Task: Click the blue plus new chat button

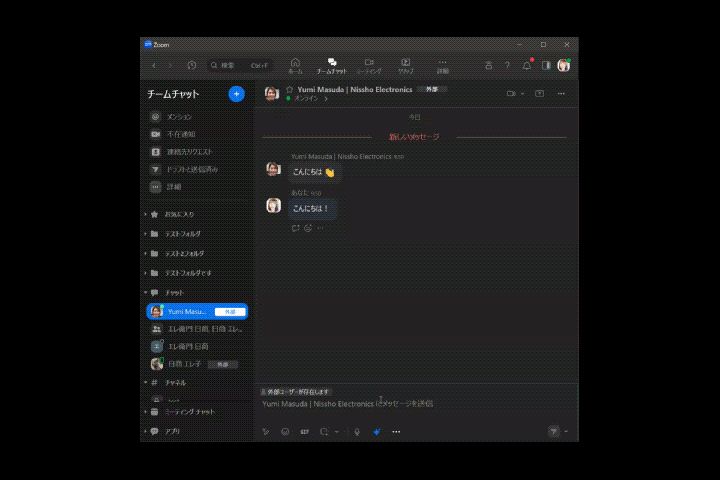Action: (x=236, y=94)
